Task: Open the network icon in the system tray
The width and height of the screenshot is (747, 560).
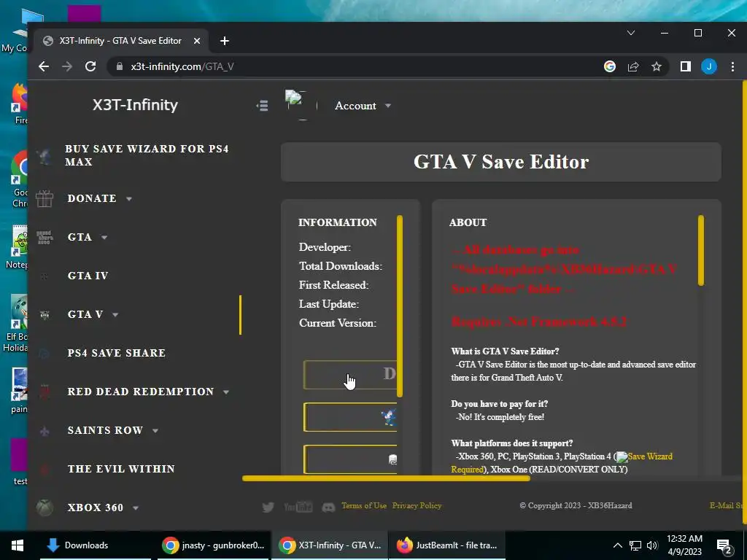Action: [635, 545]
